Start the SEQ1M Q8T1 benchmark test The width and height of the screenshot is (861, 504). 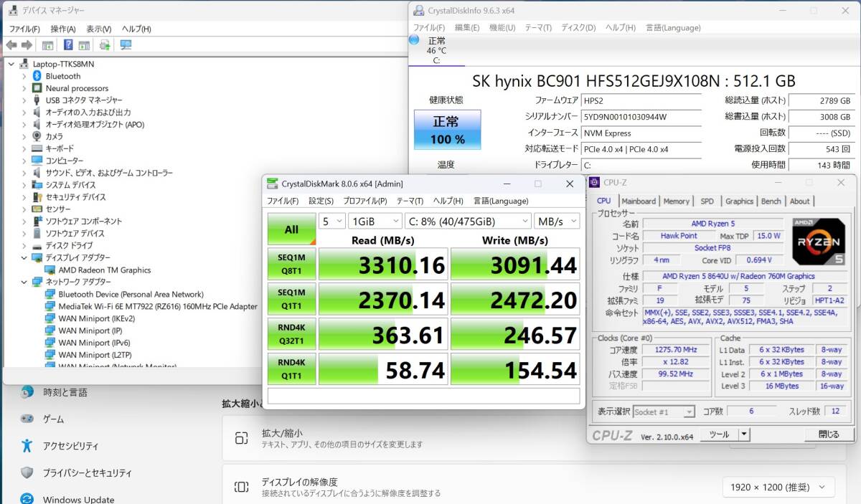pyautogui.click(x=291, y=264)
